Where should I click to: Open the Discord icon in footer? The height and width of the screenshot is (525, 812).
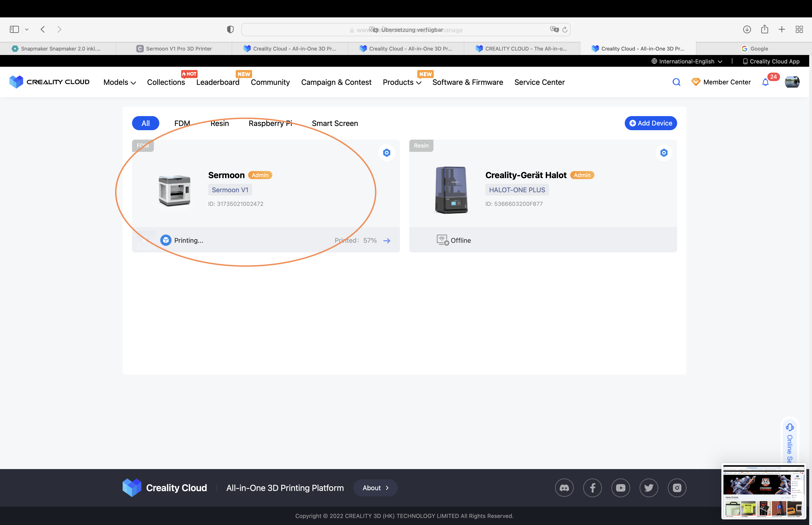(x=564, y=488)
